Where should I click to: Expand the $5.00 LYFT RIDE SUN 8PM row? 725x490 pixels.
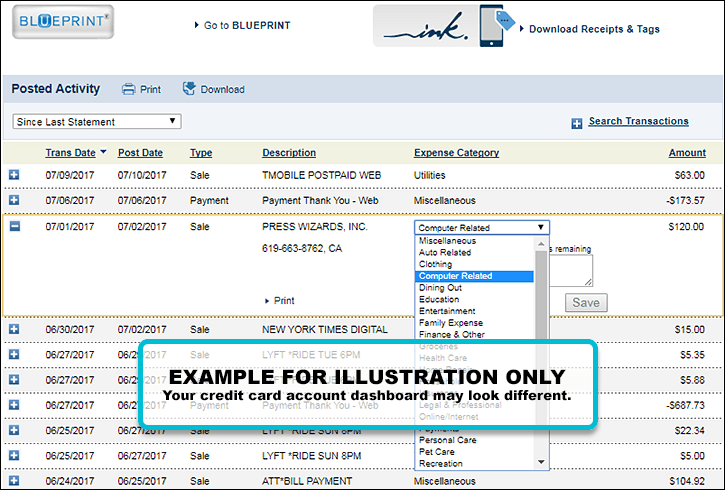coord(14,455)
